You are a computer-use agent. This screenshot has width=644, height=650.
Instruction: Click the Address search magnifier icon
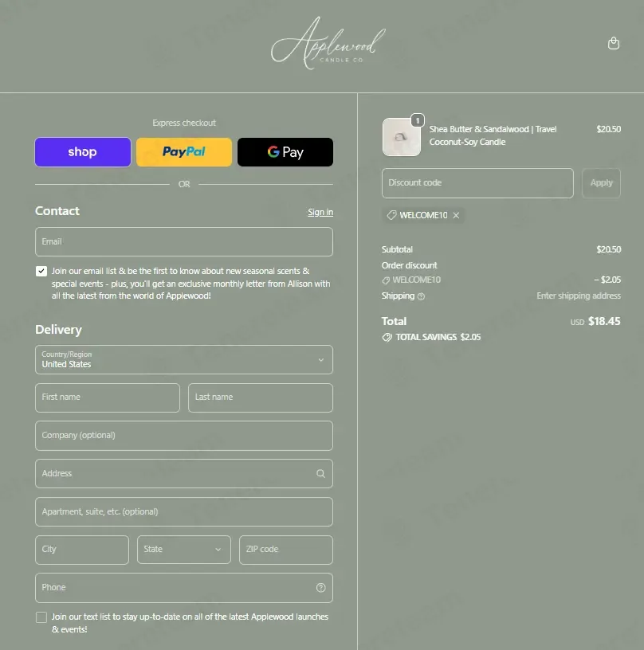click(x=320, y=473)
